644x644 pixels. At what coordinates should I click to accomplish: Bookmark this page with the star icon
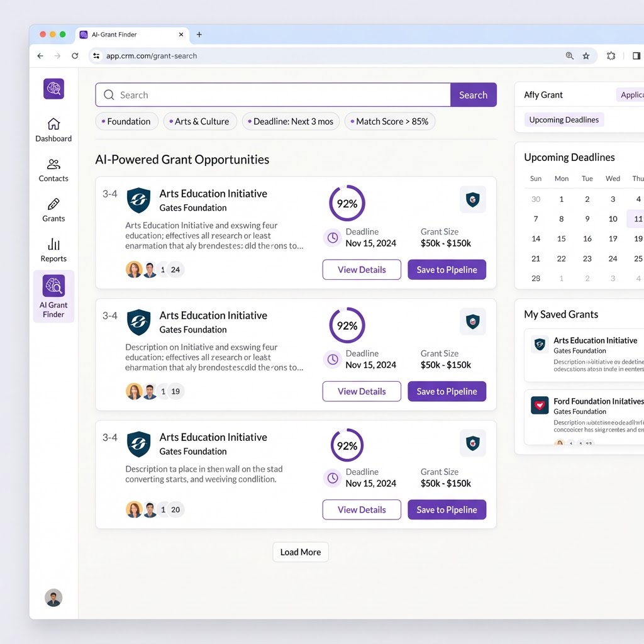[x=586, y=56]
